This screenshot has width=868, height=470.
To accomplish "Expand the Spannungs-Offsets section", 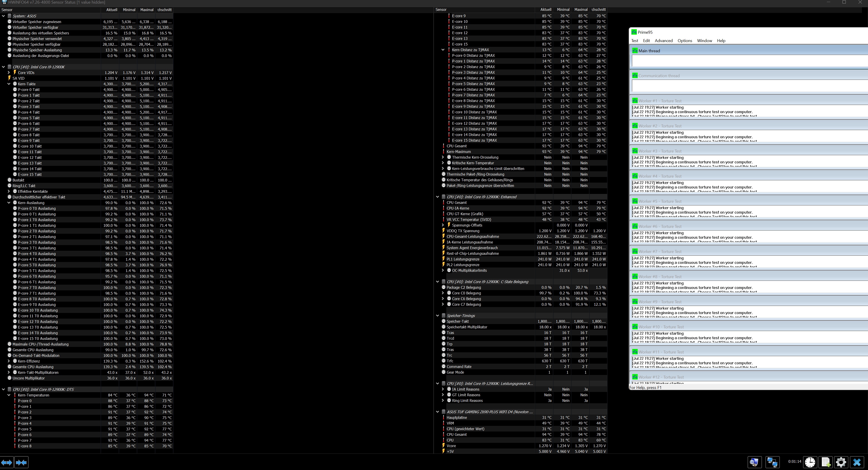I will (x=442, y=225).
